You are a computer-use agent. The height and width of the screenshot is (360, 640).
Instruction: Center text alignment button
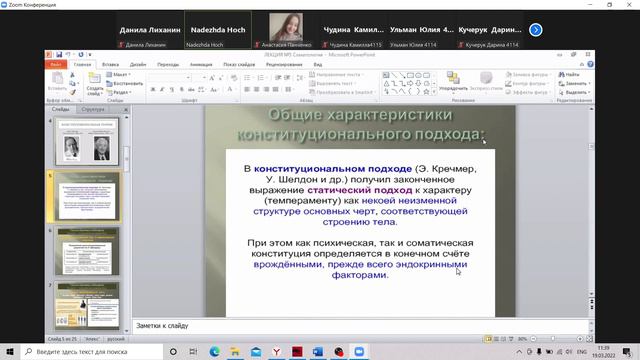pos(256,89)
